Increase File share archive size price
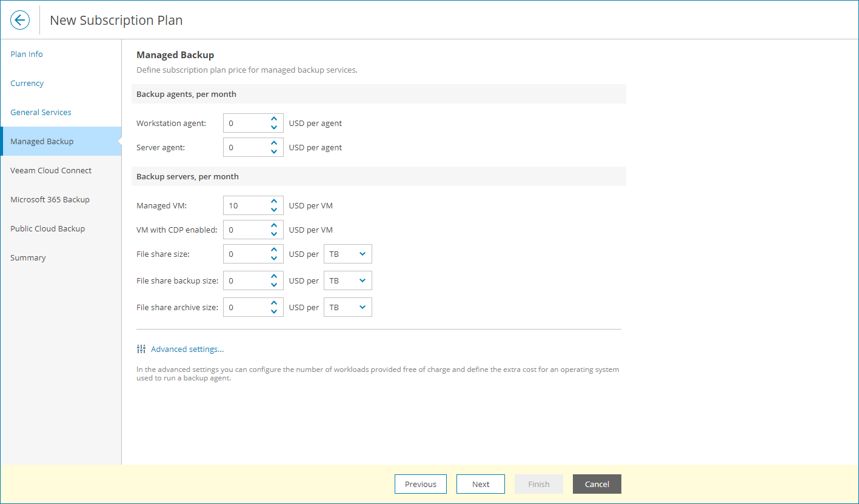Screen dimensions: 859x504 [x=274, y=303]
